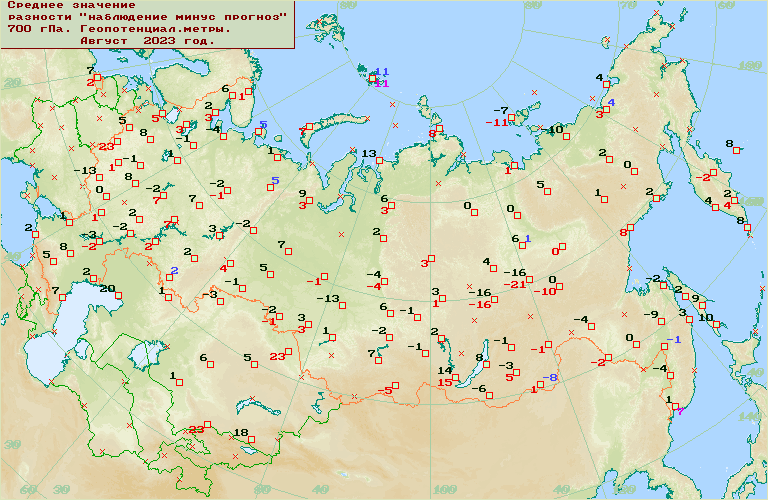Click the grid label "180" at the right edge

coord(749,66)
